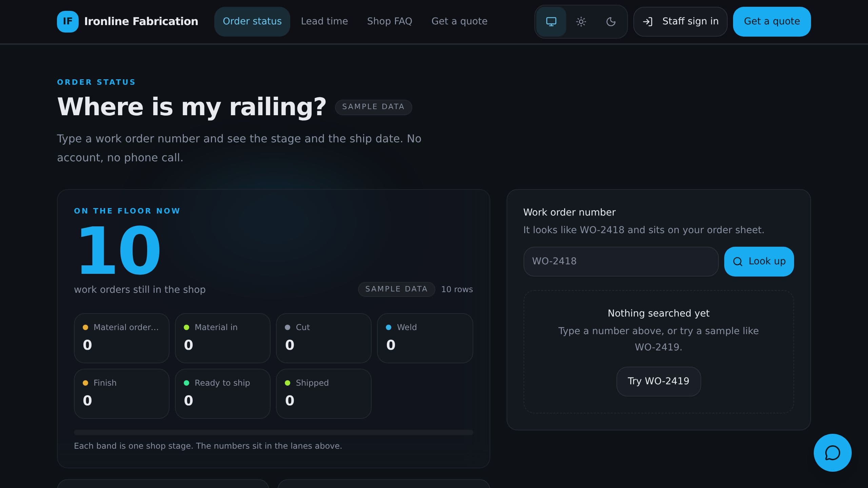Go to Lead time page
The width and height of the screenshot is (868, 488).
click(324, 22)
